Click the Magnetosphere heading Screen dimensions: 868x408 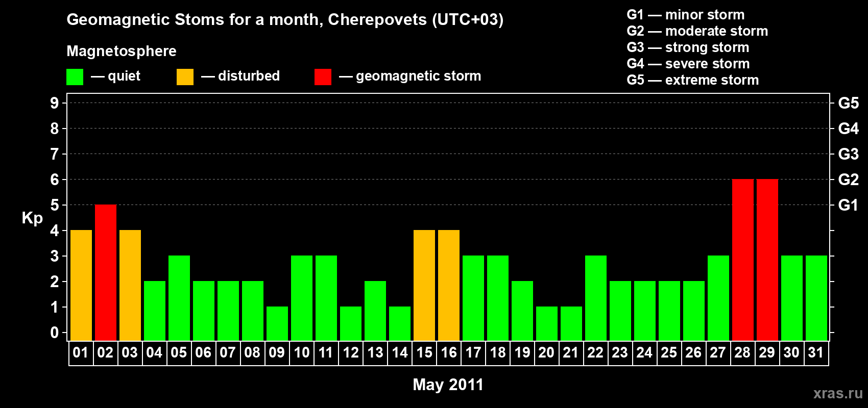[122, 51]
